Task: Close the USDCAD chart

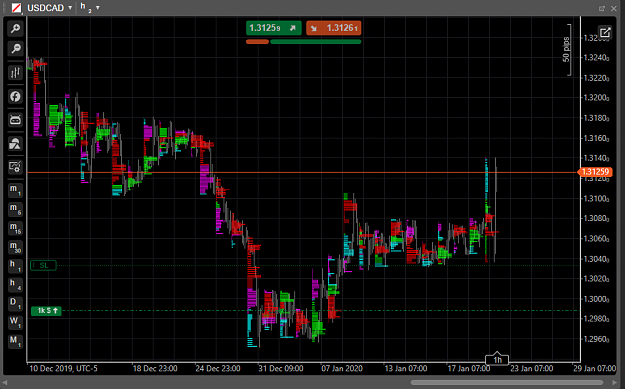Action: (x=614, y=8)
